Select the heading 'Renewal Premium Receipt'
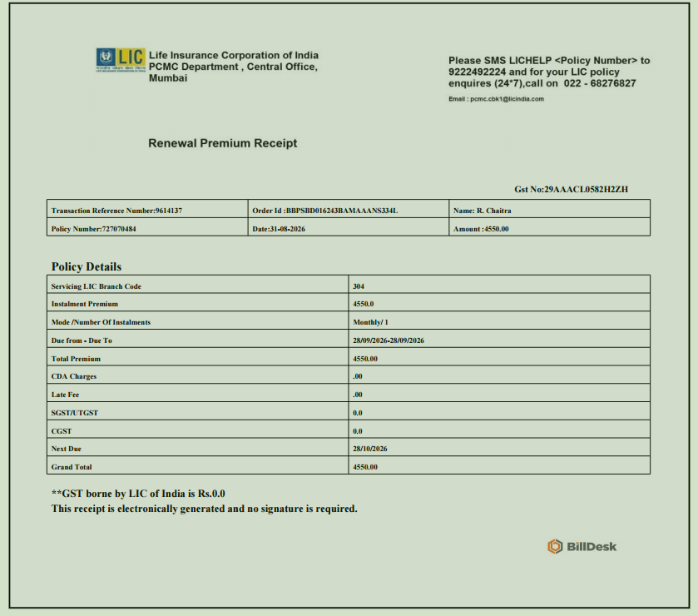The width and height of the screenshot is (698, 616). [223, 143]
